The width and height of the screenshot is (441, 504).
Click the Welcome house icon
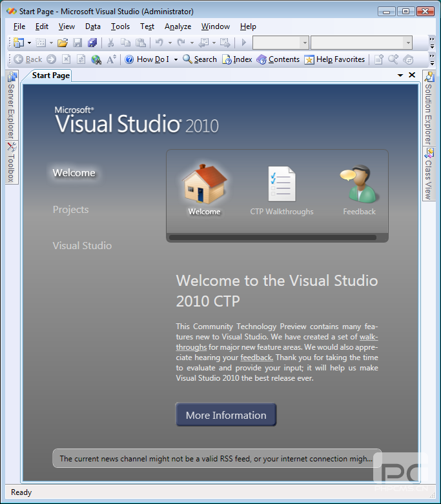click(x=205, y=184)
